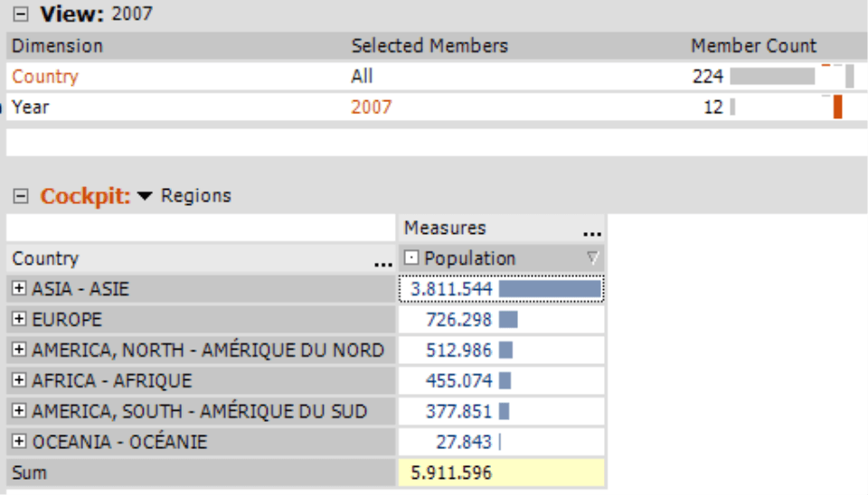Expand AMERICA, SOUTH row
The image size is (868, 495).
click(x=19, y=410)
